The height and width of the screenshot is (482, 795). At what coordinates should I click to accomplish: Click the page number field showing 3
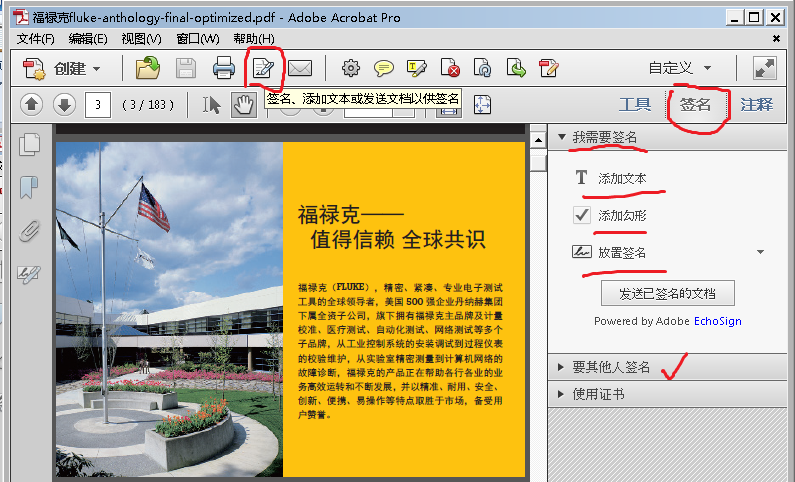98,105
